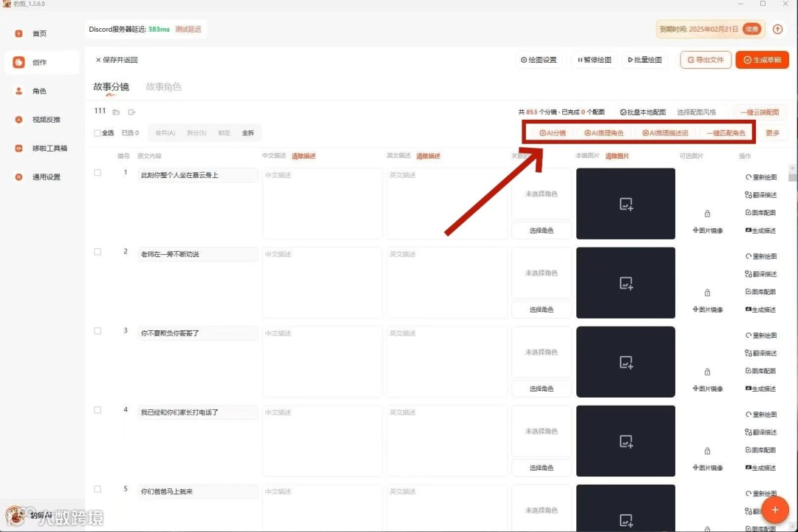The width and height of the screenshot is (798, 532).
Task: Open 选择角色 selector for row 1
Action: click(541, 231)
